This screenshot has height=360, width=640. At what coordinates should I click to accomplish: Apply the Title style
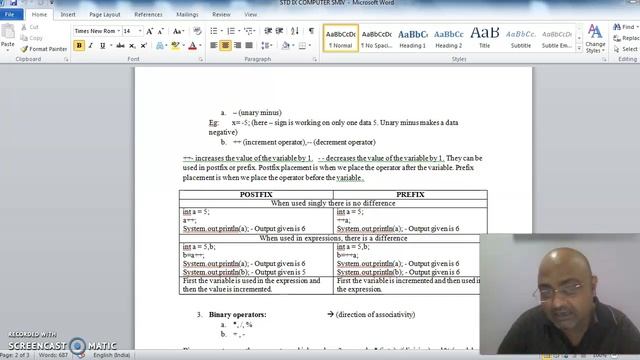point(484,38)
